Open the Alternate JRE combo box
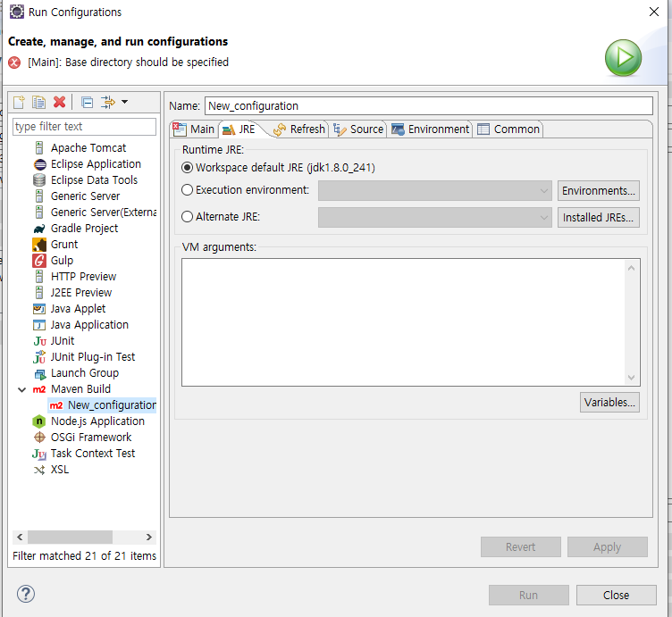 pos(434,218)
